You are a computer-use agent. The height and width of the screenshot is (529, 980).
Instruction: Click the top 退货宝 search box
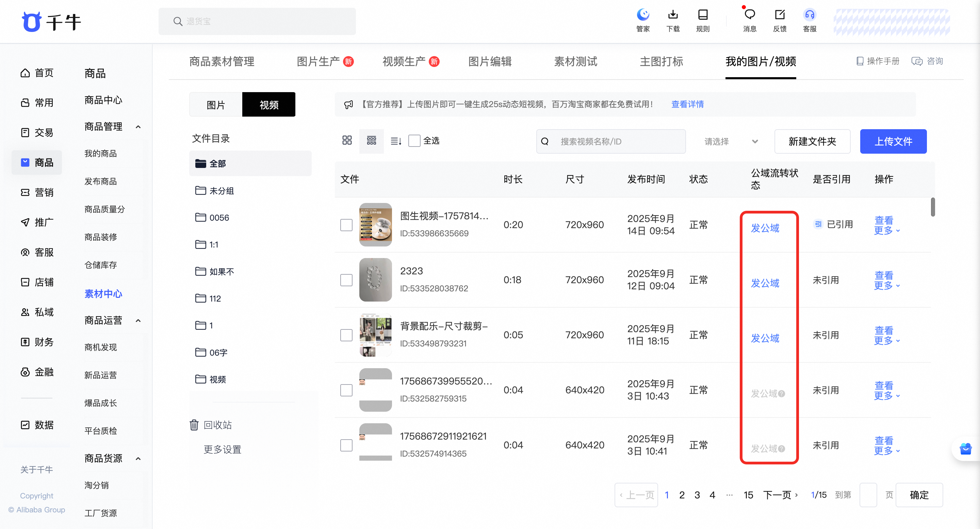pos(257,21)
